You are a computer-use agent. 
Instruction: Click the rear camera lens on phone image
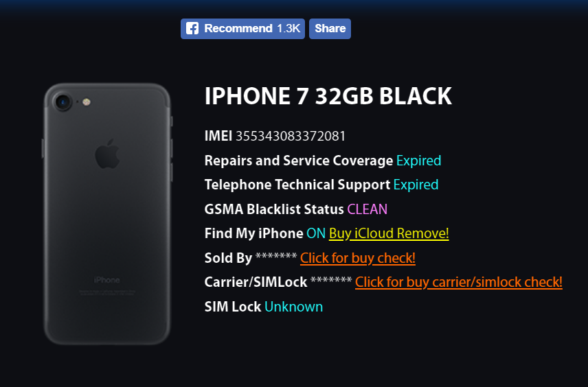click(63, 102)
